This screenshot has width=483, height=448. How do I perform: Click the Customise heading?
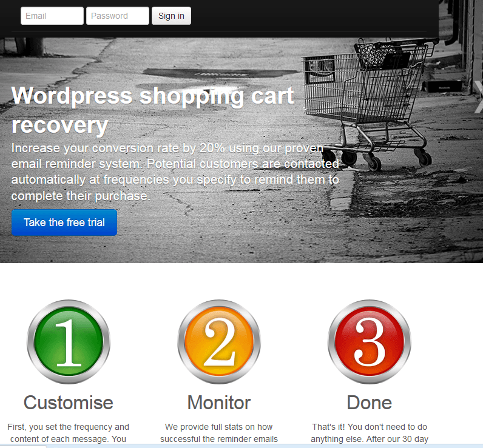[x=69, y=403]
